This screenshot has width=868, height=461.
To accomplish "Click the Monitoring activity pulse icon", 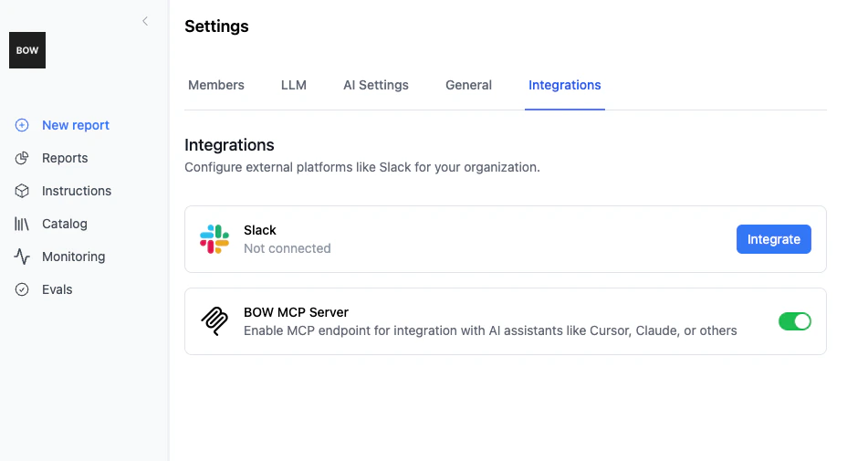I will tap(22, 257).
